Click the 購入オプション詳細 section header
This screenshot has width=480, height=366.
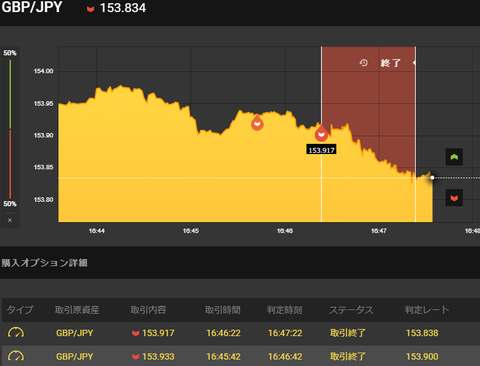click(x=44, y=263)
